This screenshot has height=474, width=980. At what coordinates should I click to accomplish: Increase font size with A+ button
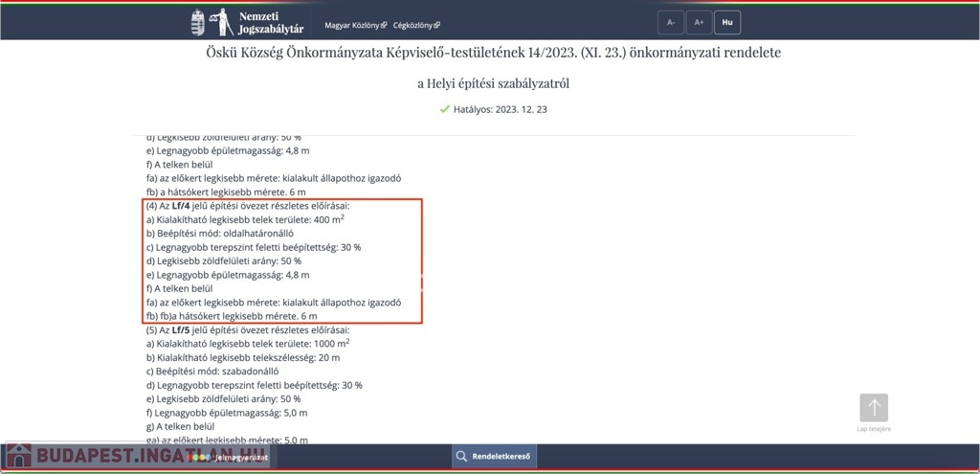[x=699, y=22]
